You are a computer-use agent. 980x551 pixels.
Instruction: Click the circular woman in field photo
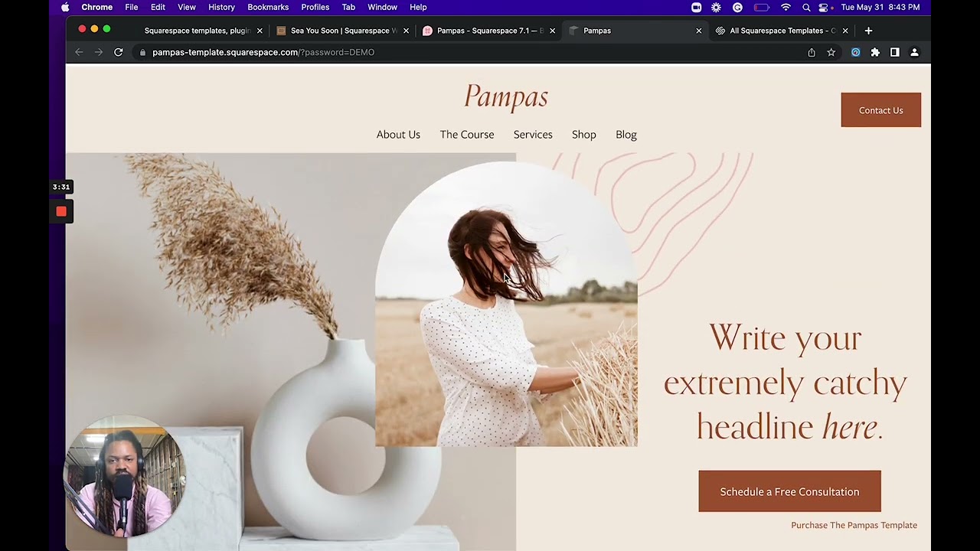506,304
